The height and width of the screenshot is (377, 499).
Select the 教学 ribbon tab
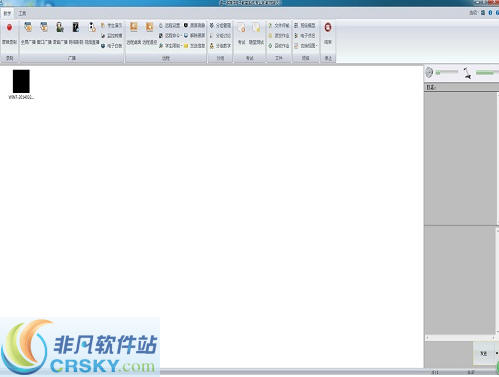[7, 14]
